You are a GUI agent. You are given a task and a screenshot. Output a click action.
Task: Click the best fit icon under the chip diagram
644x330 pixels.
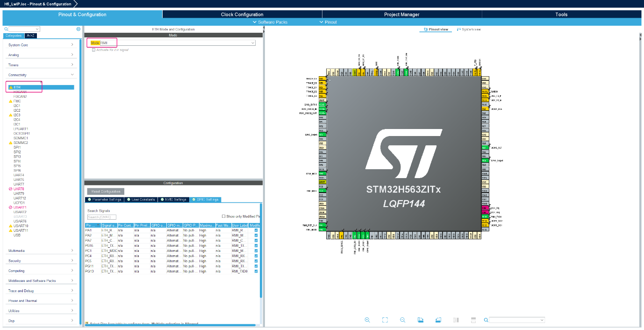pos(385,320)
